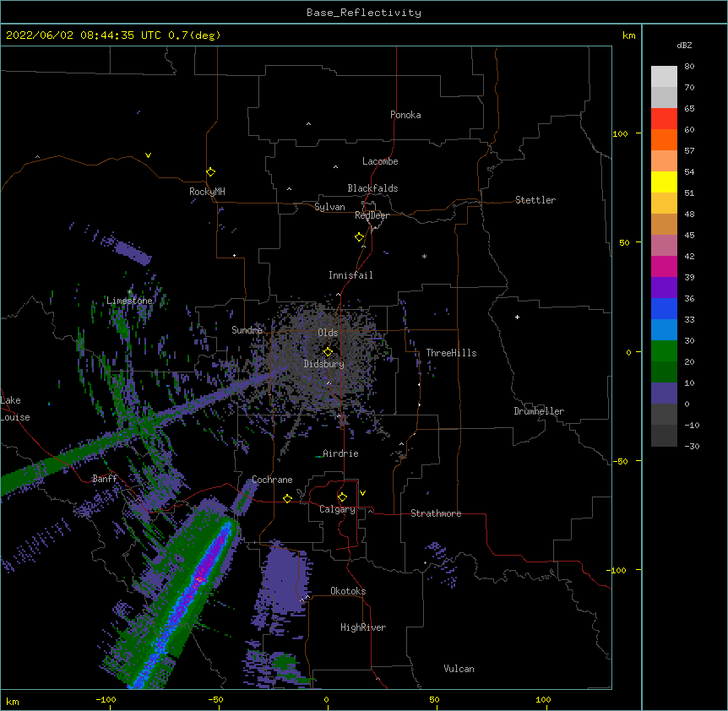Click the Ponoka city label
This screenshot has height=711, width=728.
tap(405, 115)
